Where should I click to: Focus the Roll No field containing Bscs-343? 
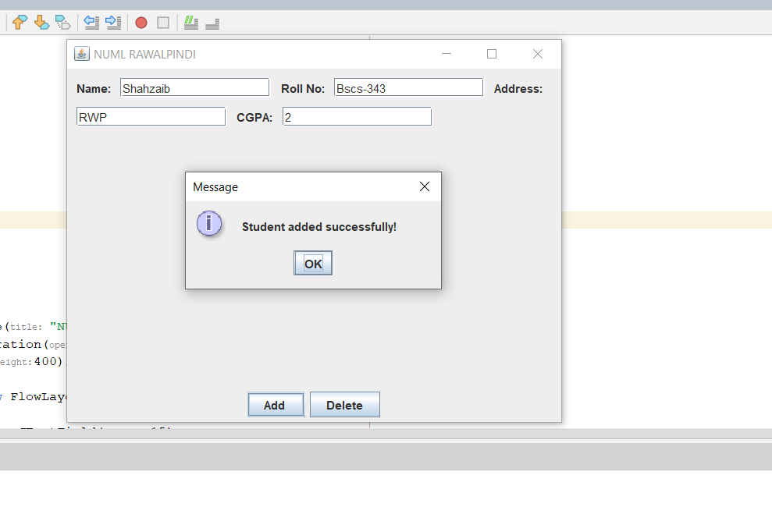(x=409, y=87)
